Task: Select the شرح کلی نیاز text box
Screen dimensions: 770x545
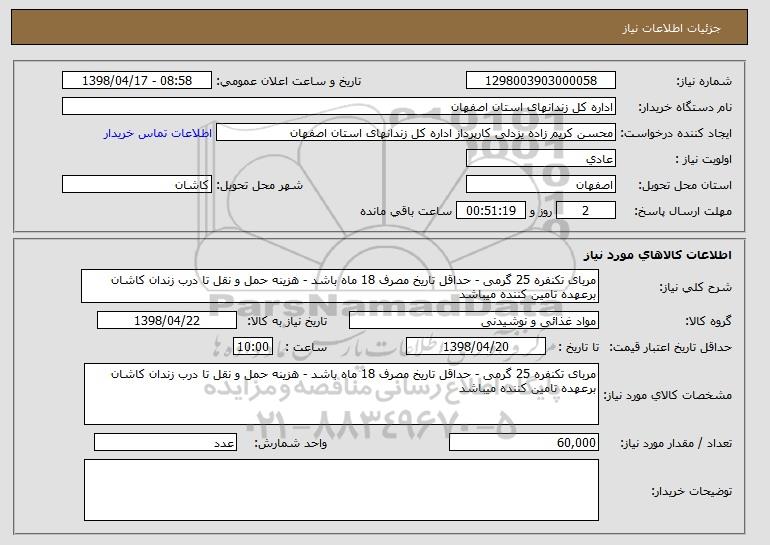Action: point(340,286)
